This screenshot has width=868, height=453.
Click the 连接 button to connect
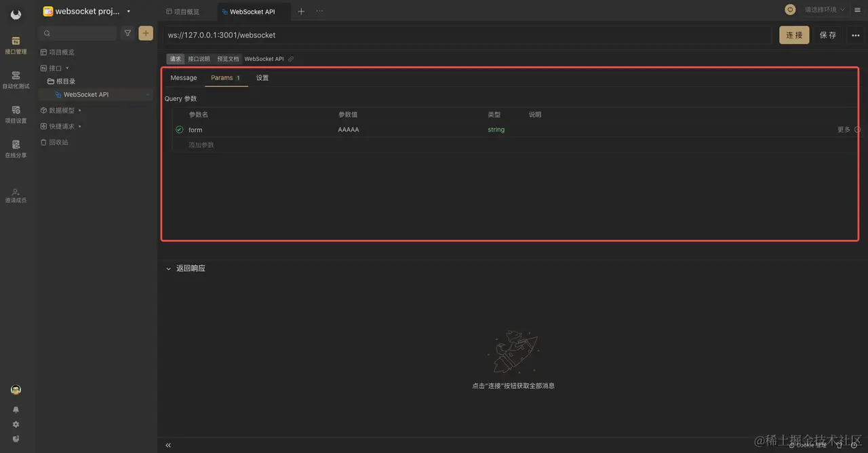click(793, 35)
